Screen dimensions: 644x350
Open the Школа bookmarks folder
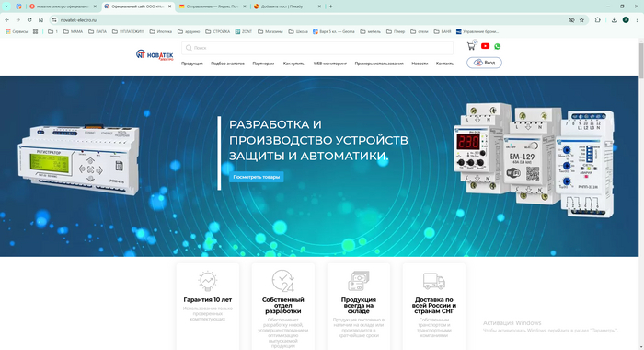pos(298,31)
